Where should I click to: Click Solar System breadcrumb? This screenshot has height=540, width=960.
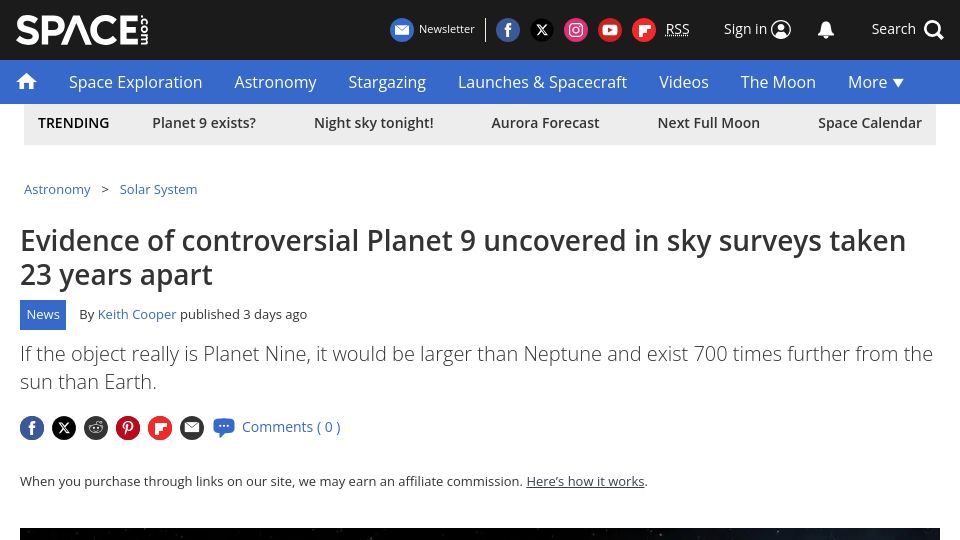pos(158,190)
